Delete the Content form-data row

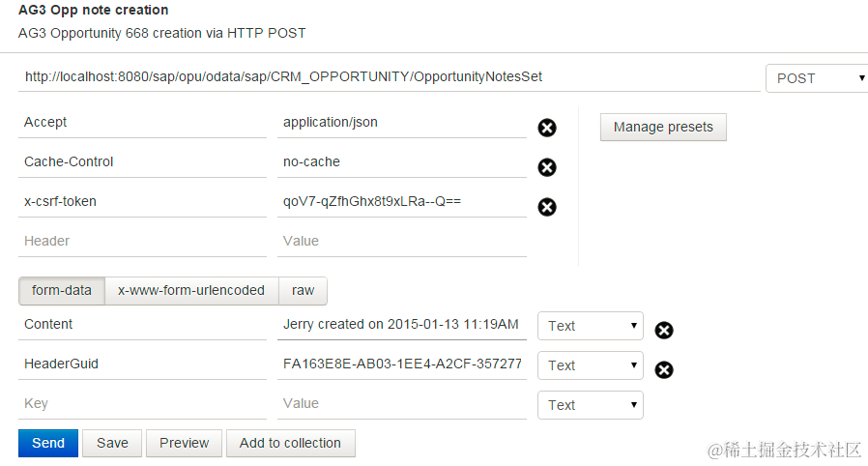(x=664, y=330)
